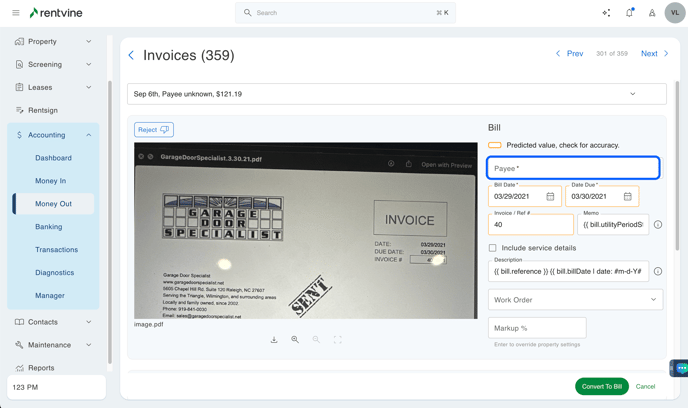Expand the invoice summary dropdown
Viewport: 688px width, 408px height.
[x=632, y=94]
